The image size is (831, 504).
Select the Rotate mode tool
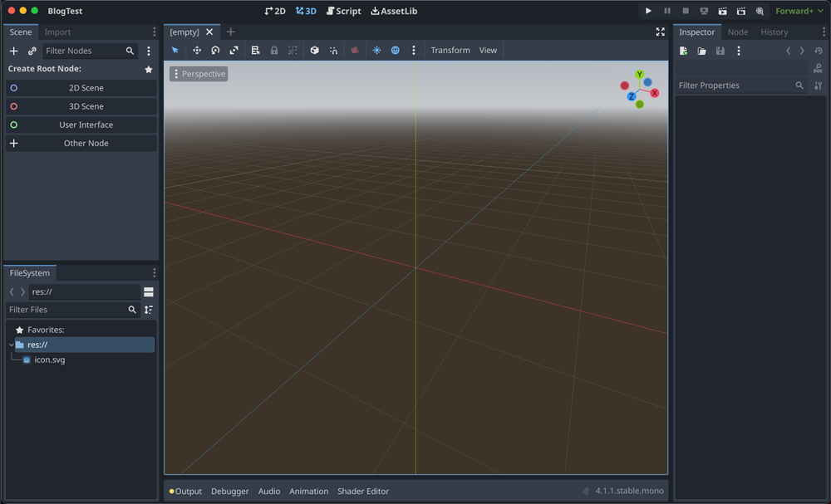point(215,51)
